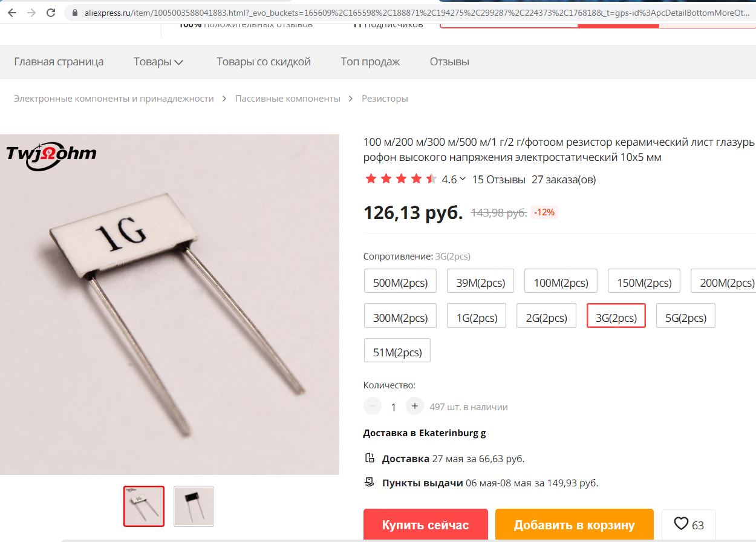Click the Twjohm brand logo

[x=51, y=153]
